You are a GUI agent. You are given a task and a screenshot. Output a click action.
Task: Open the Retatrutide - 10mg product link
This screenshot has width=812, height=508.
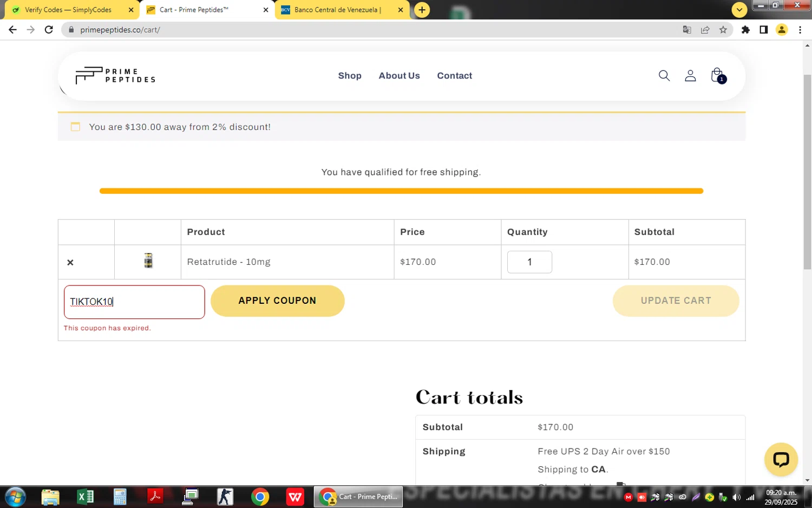tap(228, 262)
